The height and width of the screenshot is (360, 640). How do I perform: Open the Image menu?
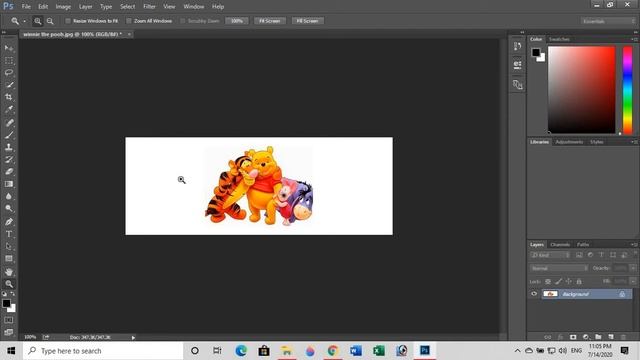click(x=63, y=7)
